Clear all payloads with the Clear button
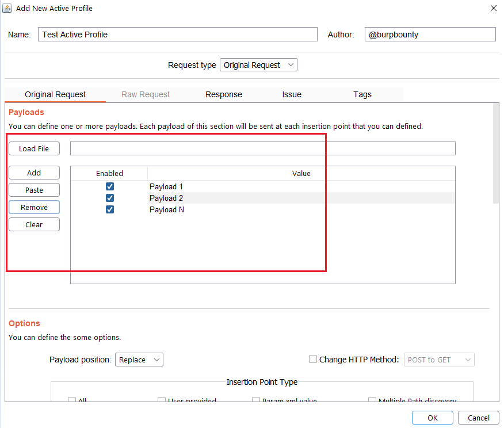 tap(34, 224)
